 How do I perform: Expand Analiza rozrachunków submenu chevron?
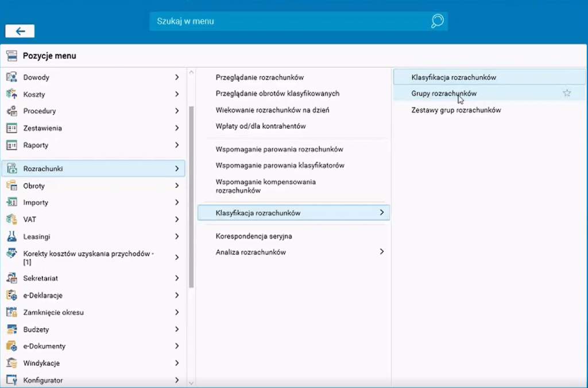(381, 251)
